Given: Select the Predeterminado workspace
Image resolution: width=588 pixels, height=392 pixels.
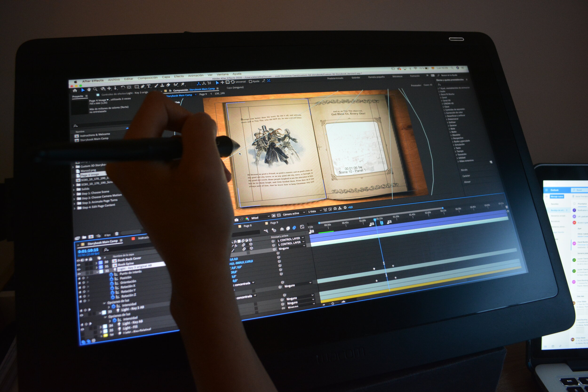Looking at the screenshot, I should tap(335, 78).
